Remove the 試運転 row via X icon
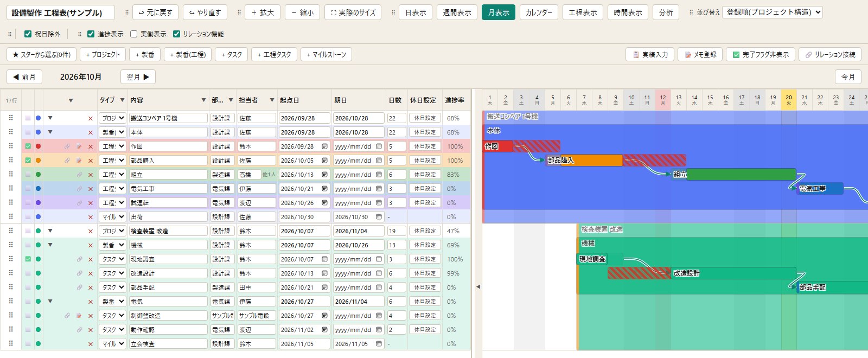 [91, 203]
